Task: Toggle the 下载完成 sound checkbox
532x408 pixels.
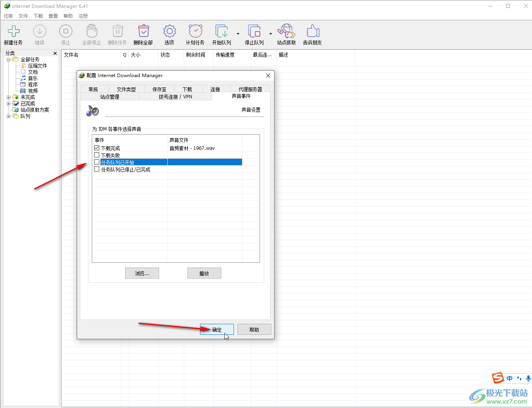Action: click(x=97, y=148)
